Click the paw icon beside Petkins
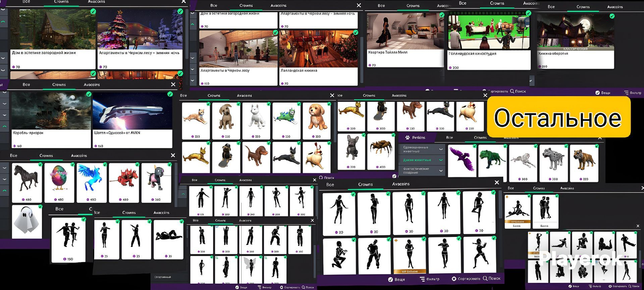Image resolution: width=644 pixels, height=290 pixels. (x=408, y=137)
